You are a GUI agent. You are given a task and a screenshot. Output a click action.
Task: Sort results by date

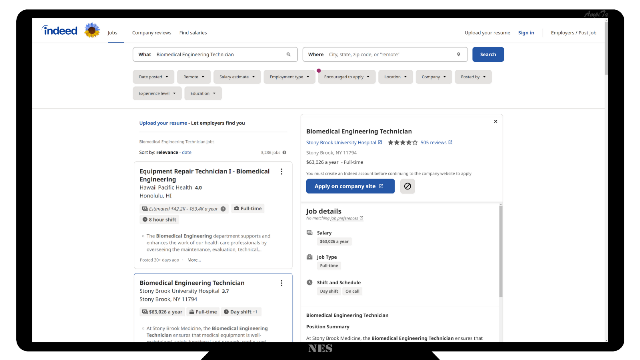(187, 152)
